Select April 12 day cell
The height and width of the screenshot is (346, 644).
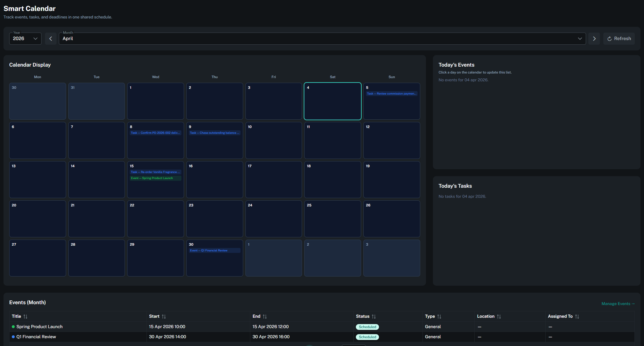(x=392, y=140)
